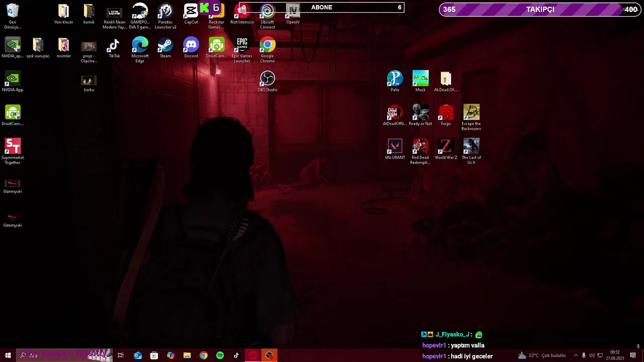
Task: Select the AtDeadOfN... game shortcut icon
Action: pos(395,115)
